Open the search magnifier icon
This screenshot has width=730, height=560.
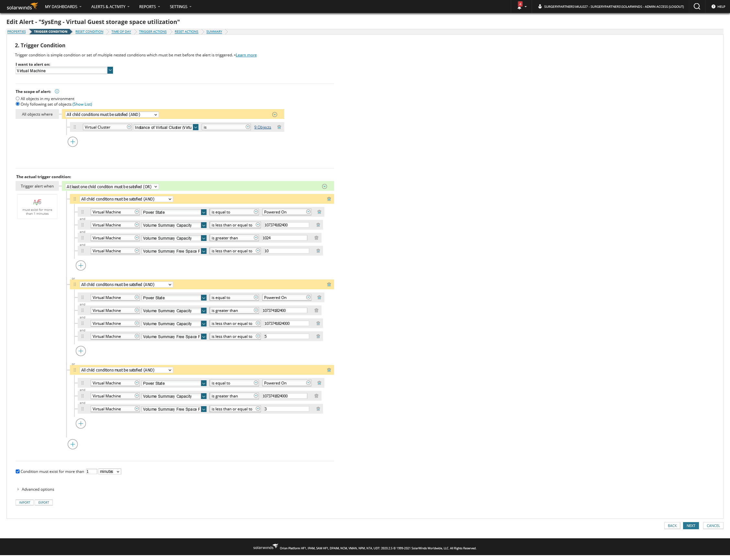pos(697,7)
